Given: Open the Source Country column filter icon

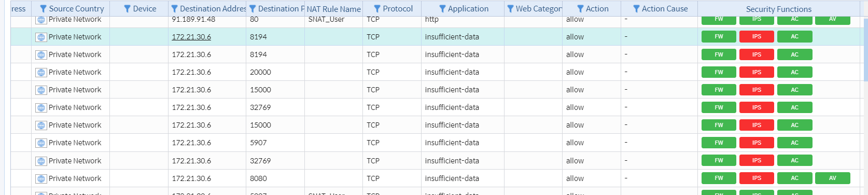Looking at the screenshot, I should [x=44, y=9].
